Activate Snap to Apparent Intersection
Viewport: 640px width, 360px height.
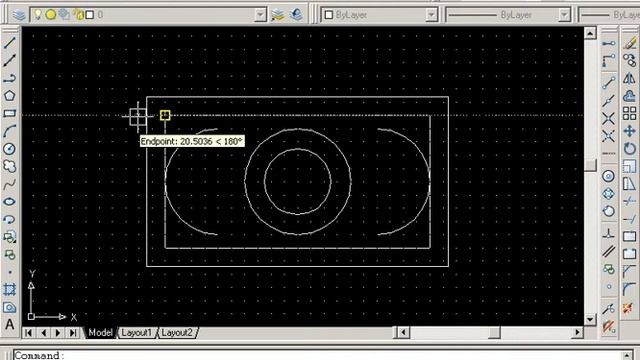coord(609,136)
